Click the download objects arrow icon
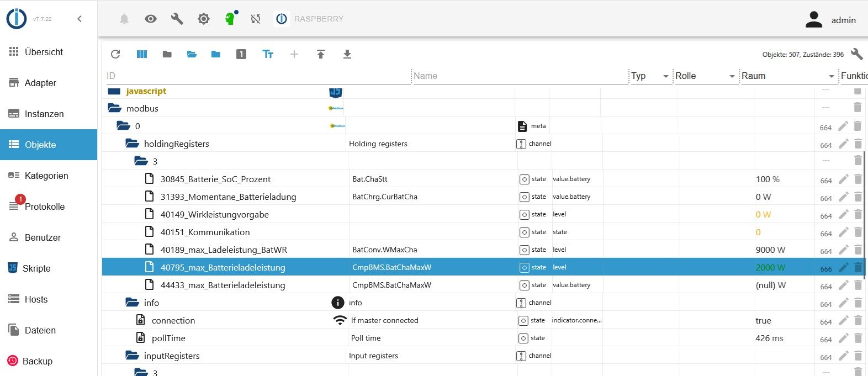 coord(347,54)
